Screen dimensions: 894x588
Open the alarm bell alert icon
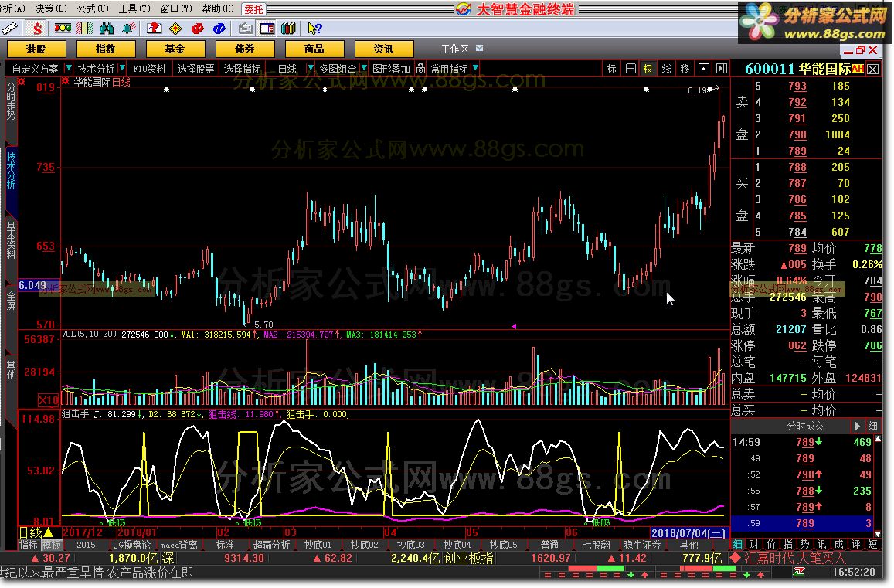pos(129,28)
